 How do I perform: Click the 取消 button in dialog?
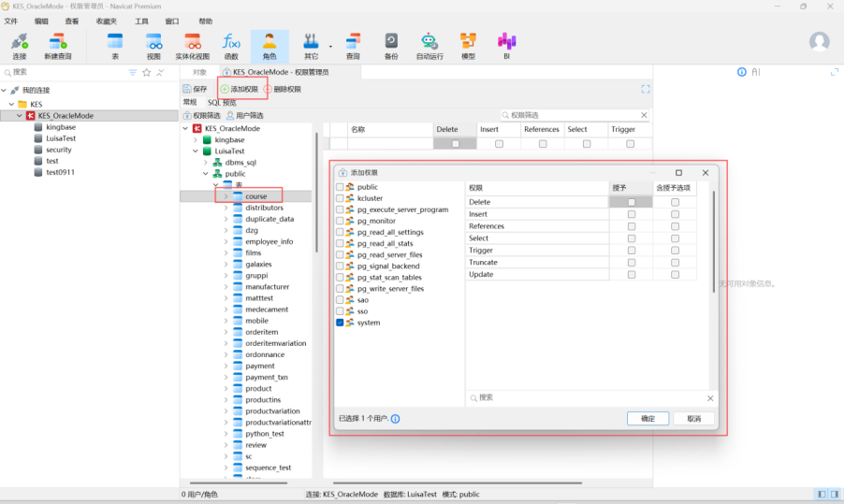coord(693,419)
